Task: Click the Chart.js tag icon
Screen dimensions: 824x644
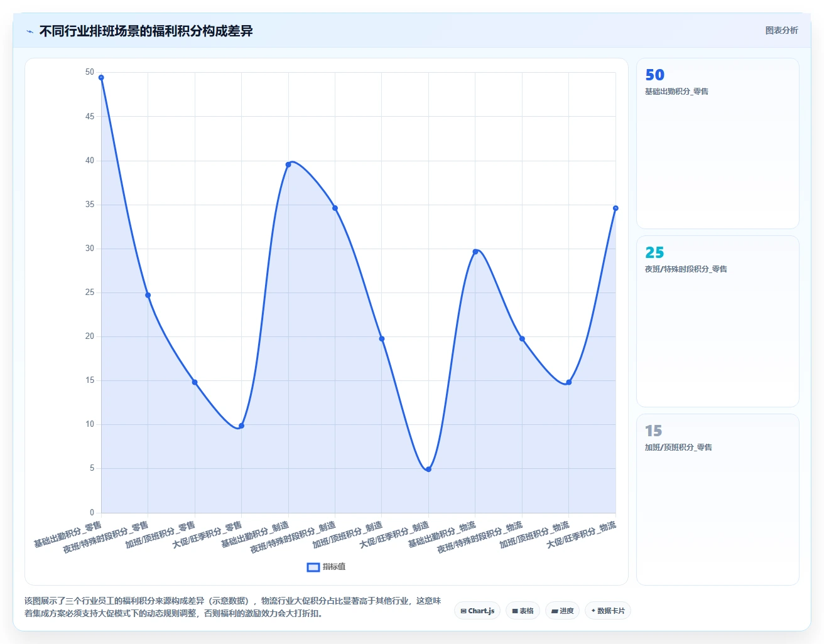Action: click(x=463, y=611)
